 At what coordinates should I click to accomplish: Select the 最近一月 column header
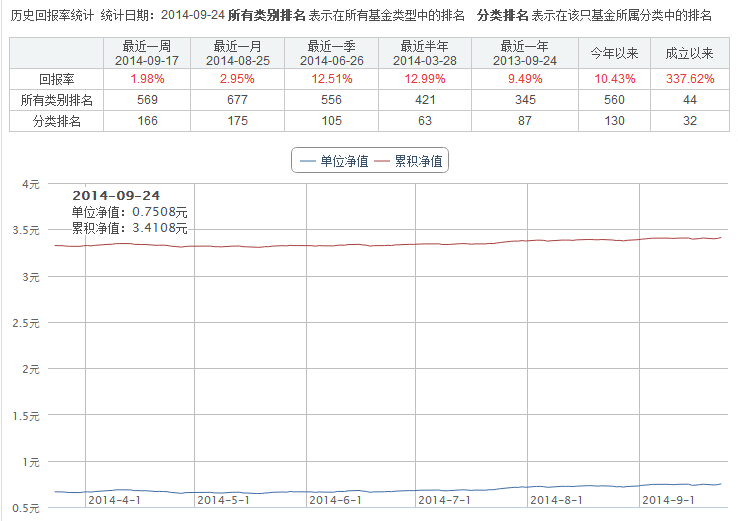pyautogui.click(x=238, y=53)
